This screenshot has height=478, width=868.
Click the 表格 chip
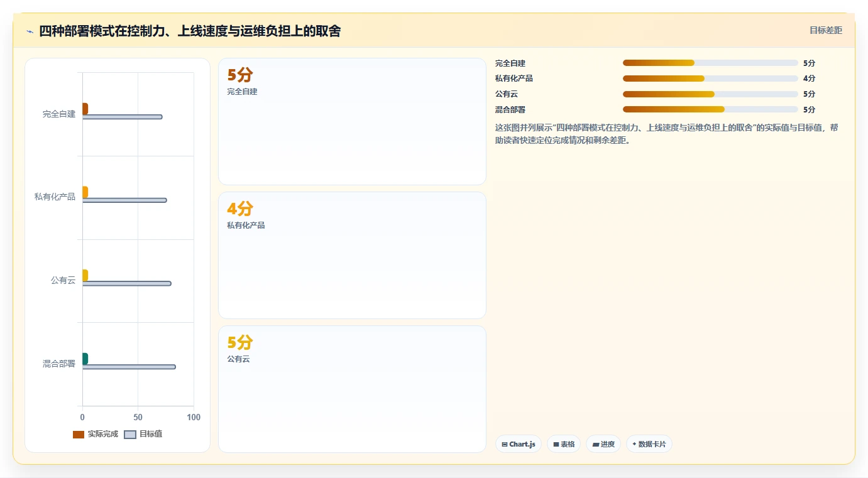pos(564,444)
